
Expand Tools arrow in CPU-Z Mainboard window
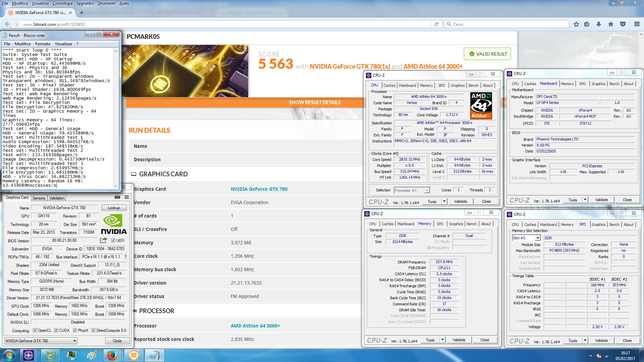click(585, 200)
